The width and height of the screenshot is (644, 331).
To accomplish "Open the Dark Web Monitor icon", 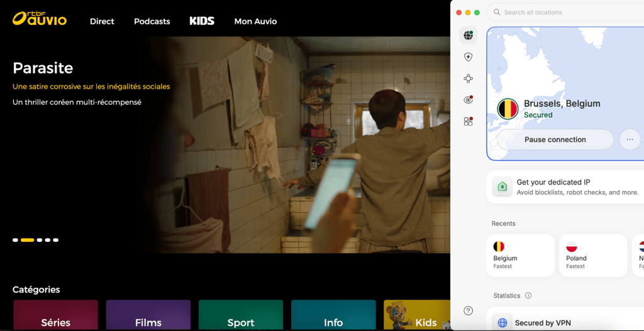I will (x=468, y=100).
